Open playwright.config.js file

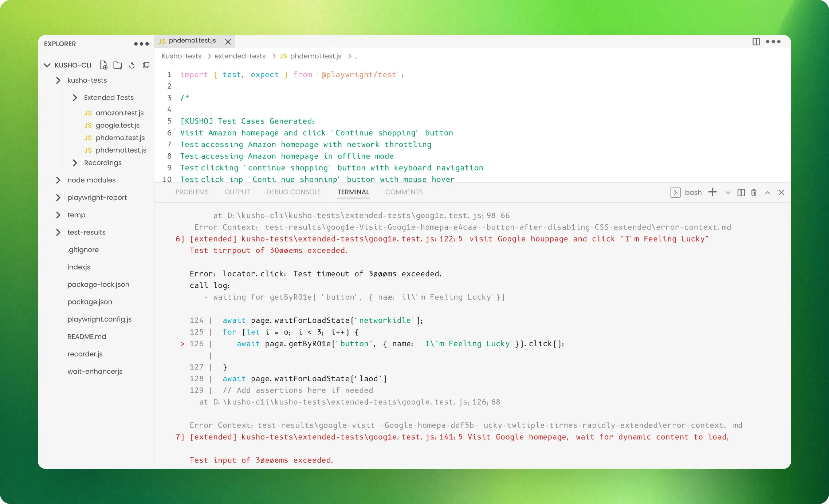pos(99,319)
